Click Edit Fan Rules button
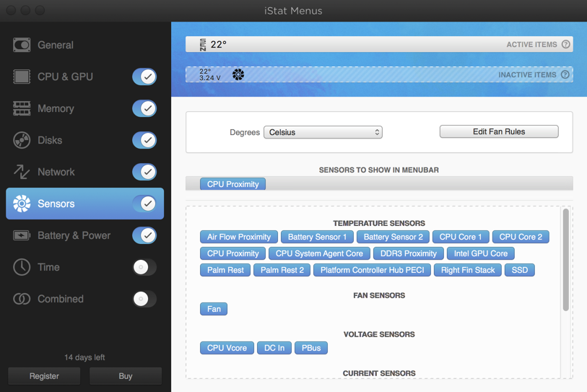The width and height of the screenshot is (587, 392). pyautogui.click(x=499, y=132)
